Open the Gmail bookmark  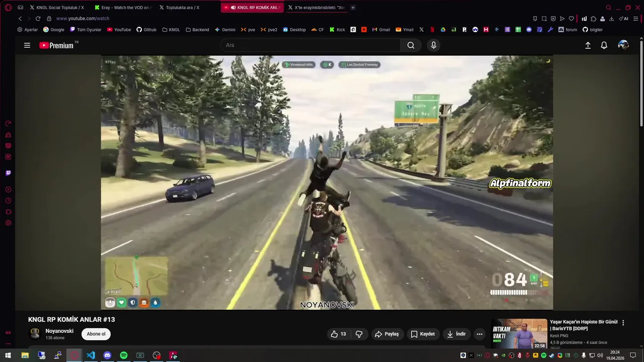coord(381,30)
